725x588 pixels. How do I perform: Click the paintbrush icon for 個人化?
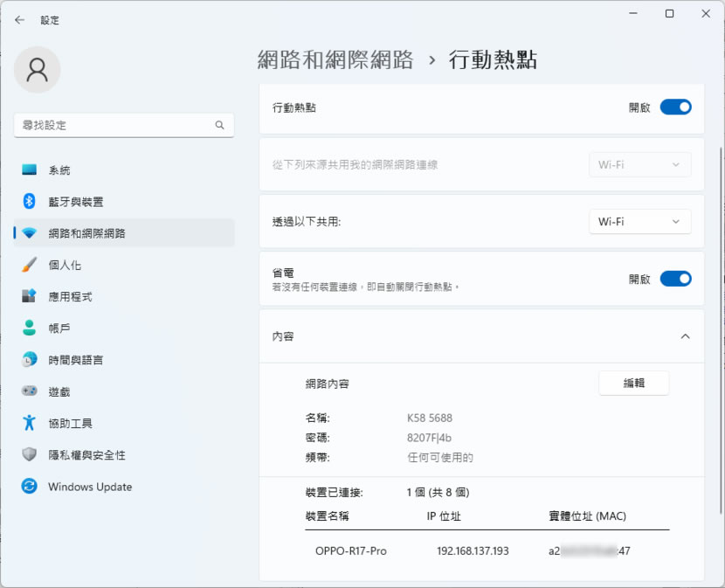point(29,265)
